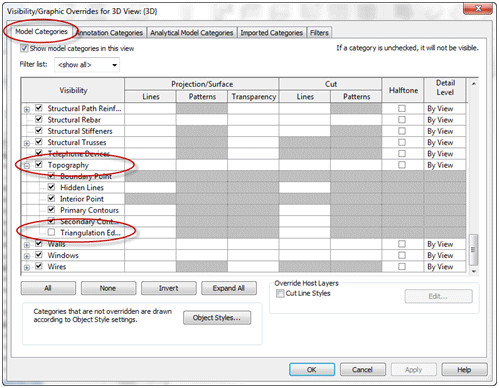Select the Primary Contours row label
The image size is (499, 388).
(89, 210)
